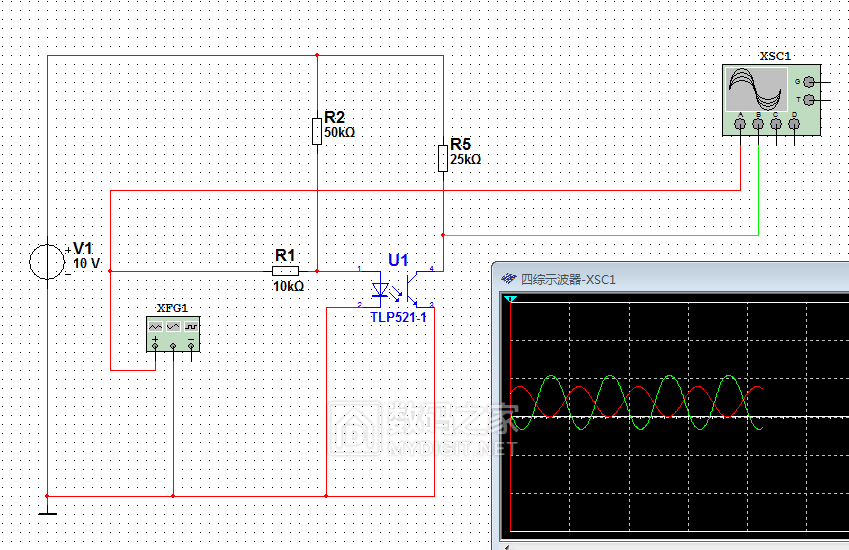Click channel D terminal on XSC1
The image size is (849, 550).
pos(794,125)
